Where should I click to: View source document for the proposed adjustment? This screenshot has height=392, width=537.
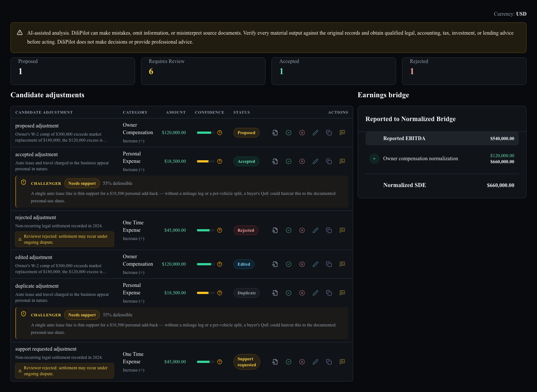click(x=275, y=133)
